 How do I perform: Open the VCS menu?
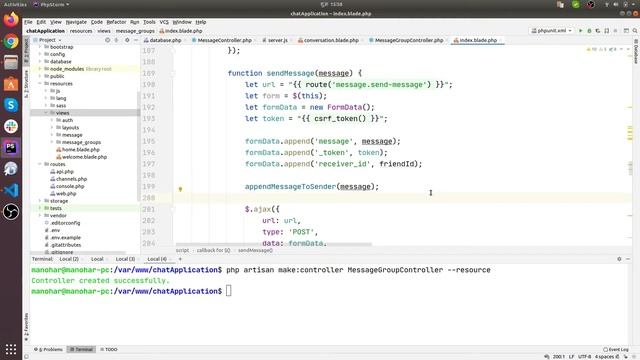tap(164, 22)
